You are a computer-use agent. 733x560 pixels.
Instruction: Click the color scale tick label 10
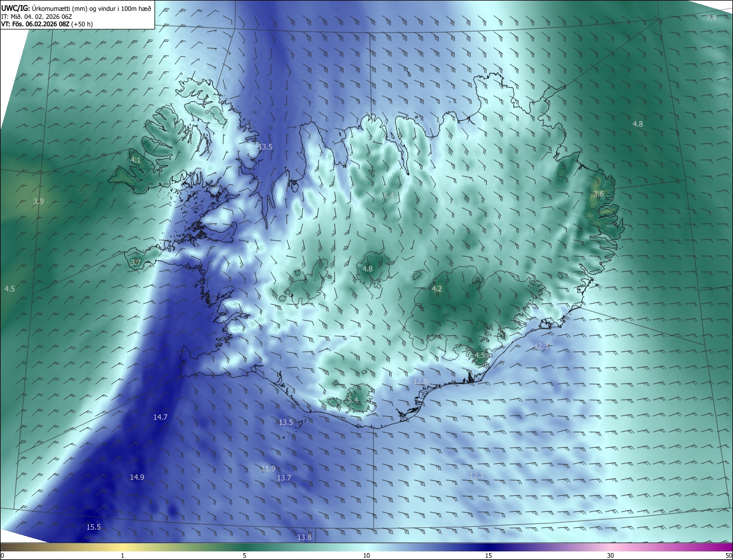pos(366,555)
